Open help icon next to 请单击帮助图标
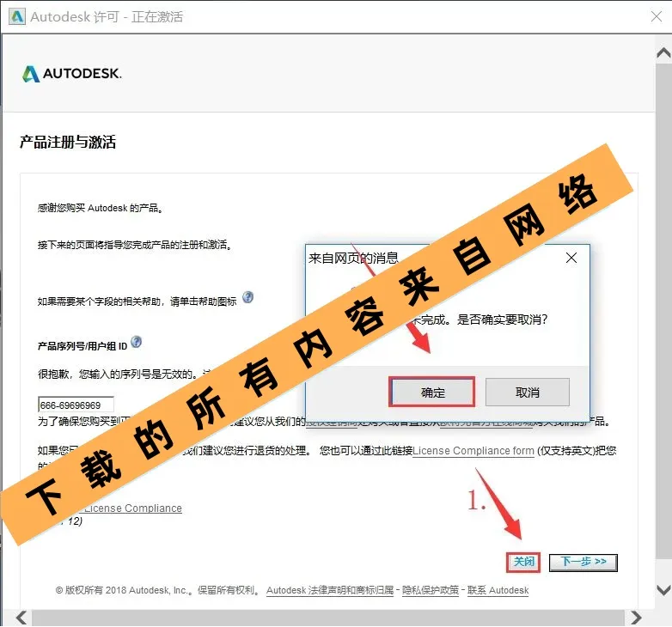This screenshot has width=672, height=627. coord(247,297)
